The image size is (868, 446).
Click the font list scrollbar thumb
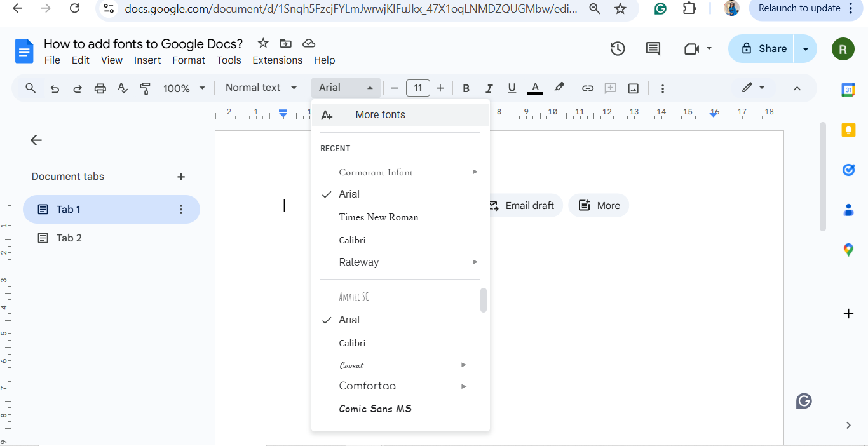[484, 301]
